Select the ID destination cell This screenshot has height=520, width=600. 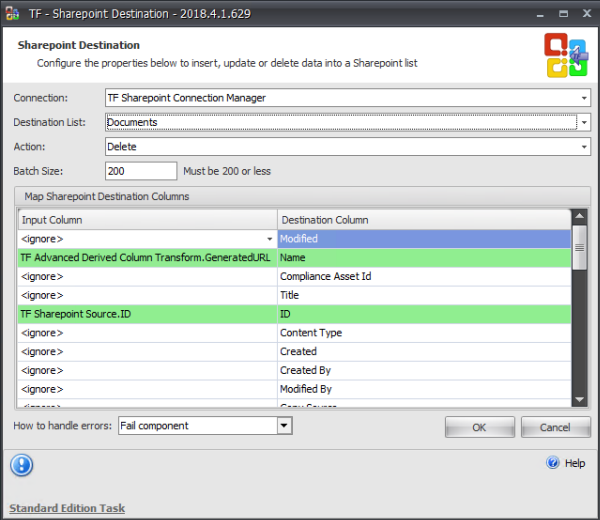coord(424,314)
